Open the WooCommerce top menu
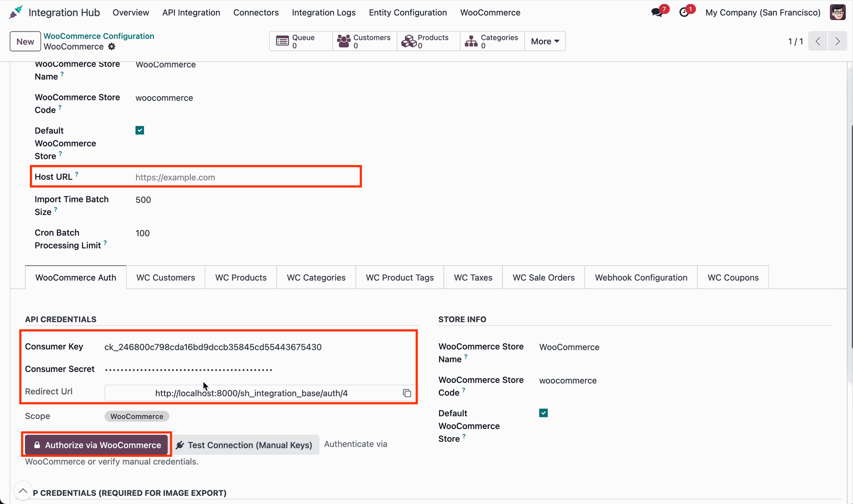853x504 pixels. 490,12
